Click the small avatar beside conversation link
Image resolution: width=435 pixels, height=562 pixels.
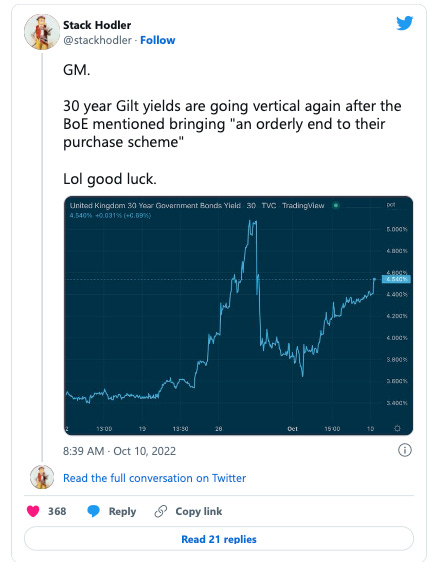click(x=42, y=477)
